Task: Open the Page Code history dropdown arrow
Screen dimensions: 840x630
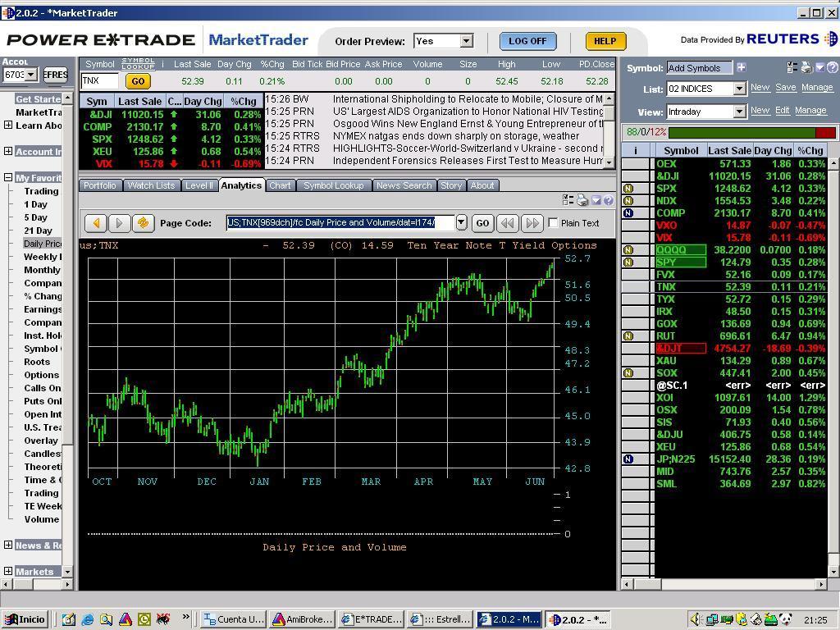Action: click(461, 223)
